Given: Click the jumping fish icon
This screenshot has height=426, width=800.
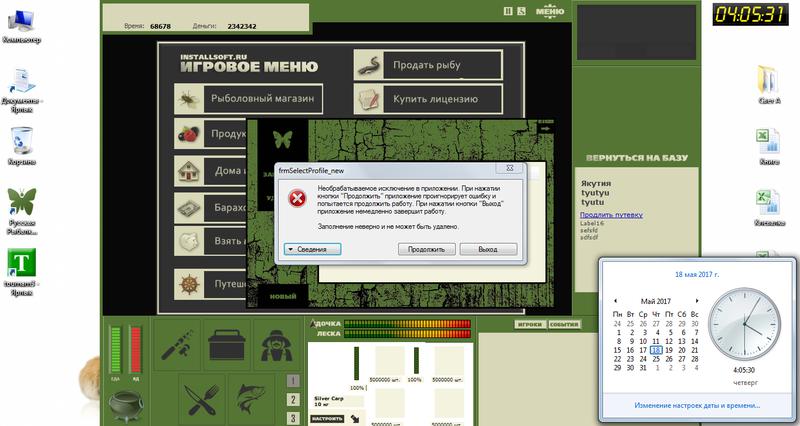Looking at the screenshot, I should pos(251,399).
